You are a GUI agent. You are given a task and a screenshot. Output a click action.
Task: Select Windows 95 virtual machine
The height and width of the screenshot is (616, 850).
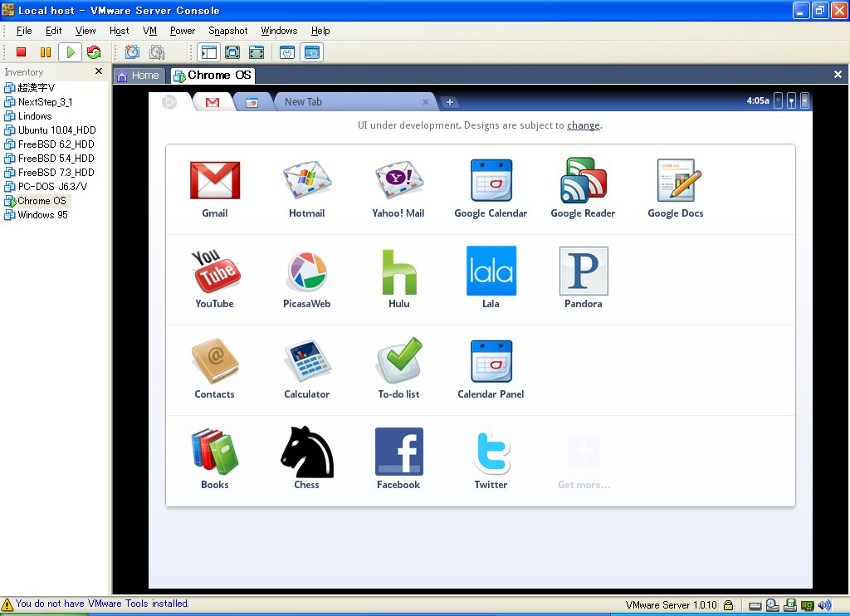[x=36, y=215]
